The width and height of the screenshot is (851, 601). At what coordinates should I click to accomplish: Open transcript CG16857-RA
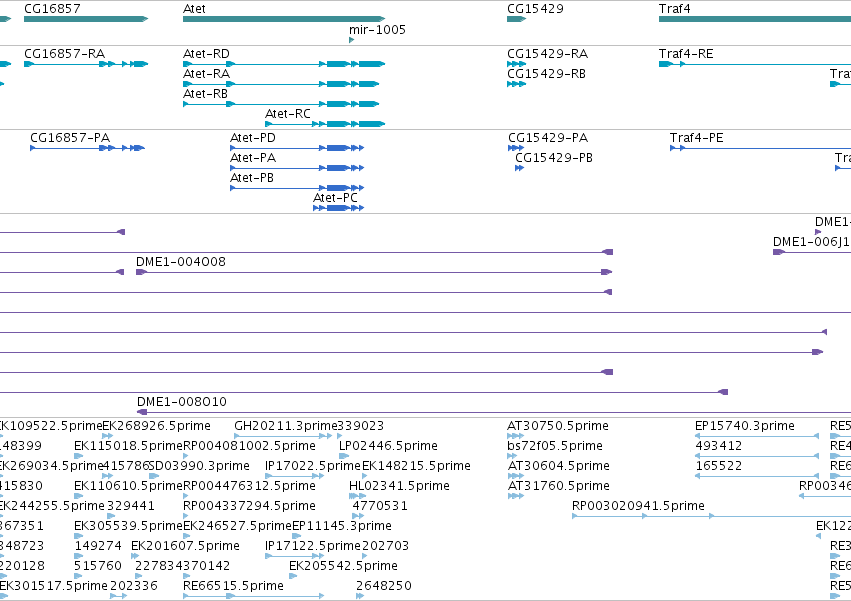(86, 64)
